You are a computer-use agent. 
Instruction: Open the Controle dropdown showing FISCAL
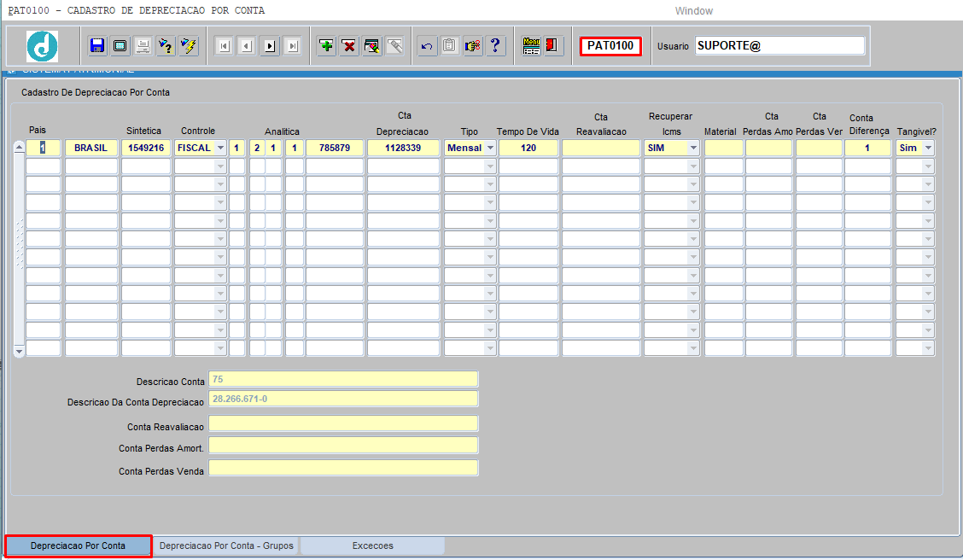point(220,148)
